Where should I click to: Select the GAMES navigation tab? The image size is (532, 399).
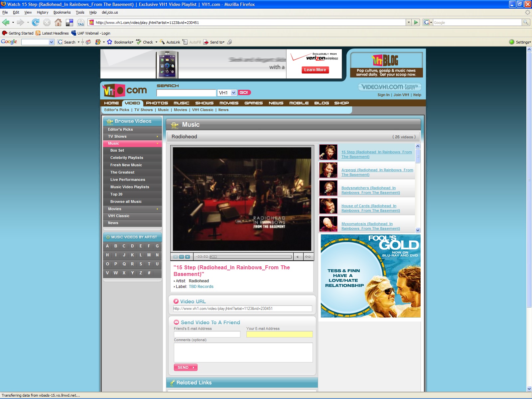point(254,103)
